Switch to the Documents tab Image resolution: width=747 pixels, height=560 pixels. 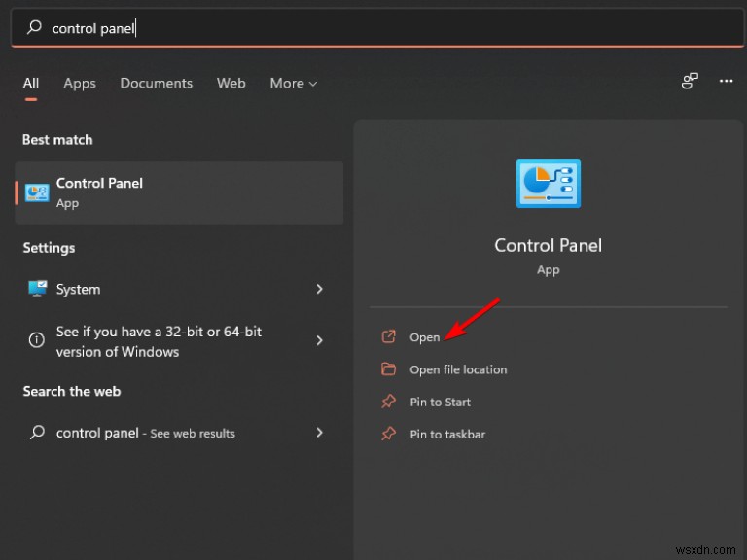pos(157,84)
